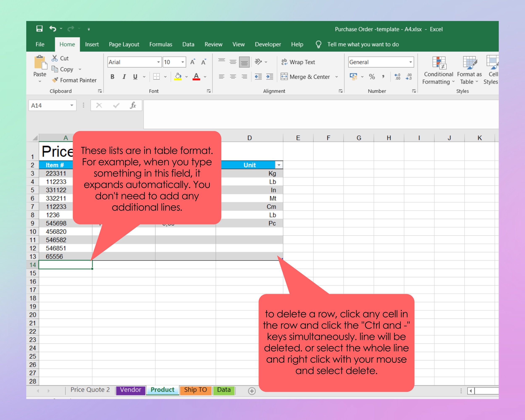Image resolution: width=525 pixels, height=420 pixels.
Task: Toggle underline formatting
Action: point(135,77)
